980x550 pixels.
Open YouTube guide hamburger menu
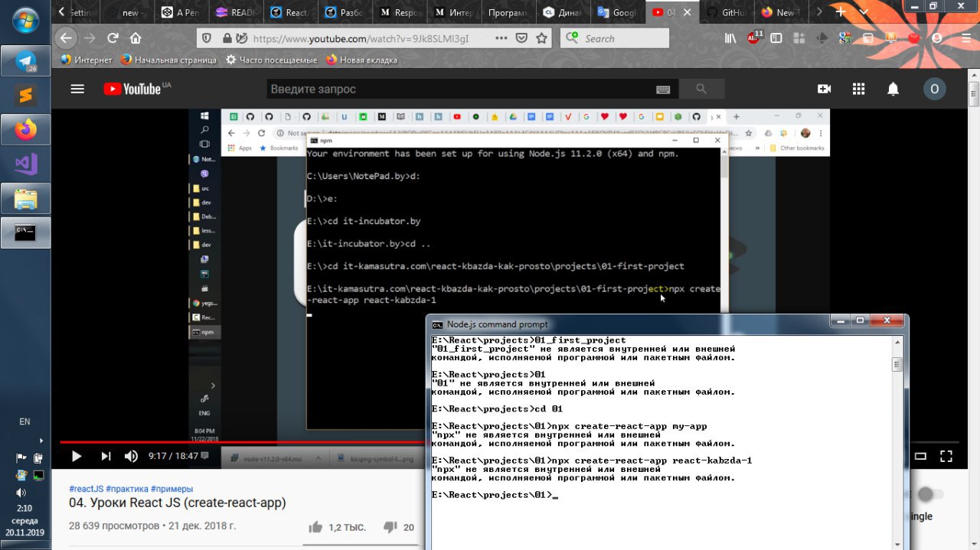click(x=77, y=89)
